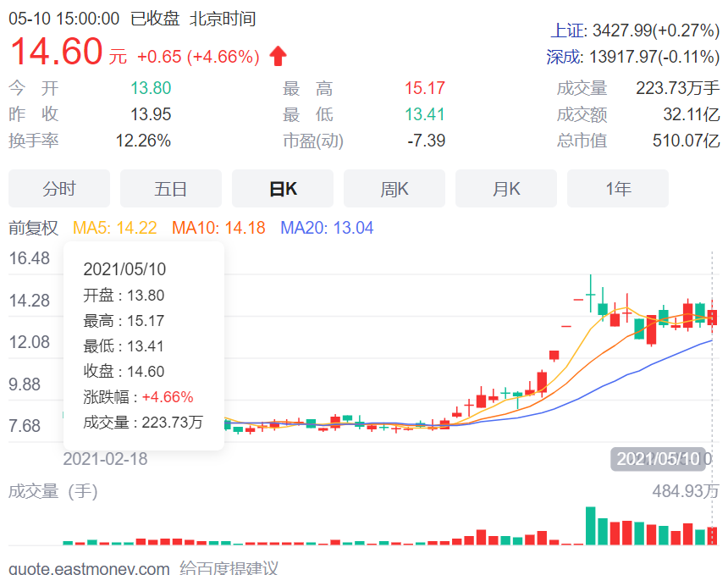This screenshot has width=728, height=575.
Task: Click the MA10: 14.18 indicator label
Action: tap(218, 228)
